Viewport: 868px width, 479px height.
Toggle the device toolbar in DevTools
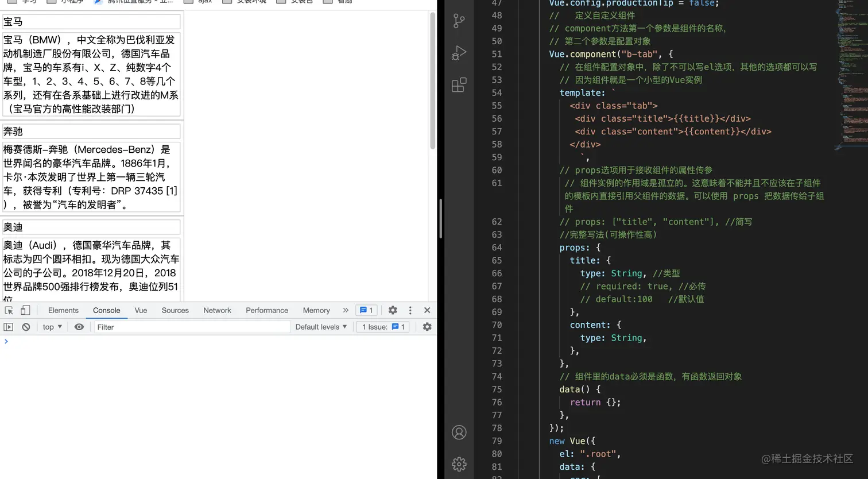(x=25, y=310)
